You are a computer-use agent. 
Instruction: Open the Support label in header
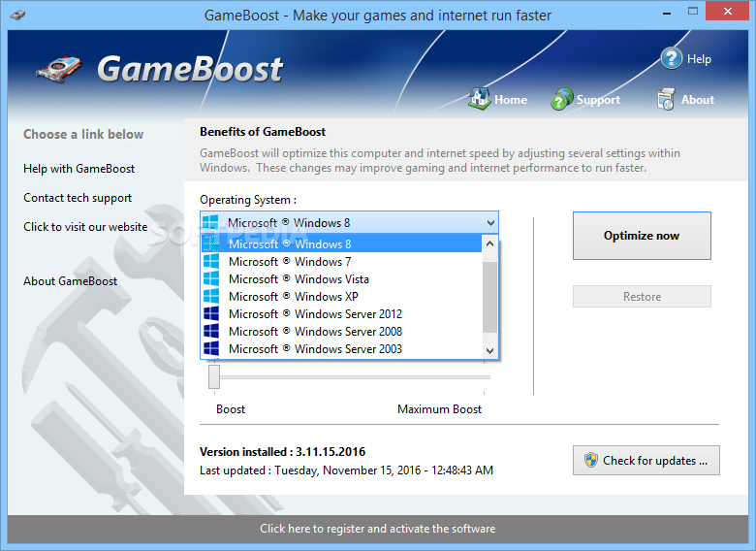coord(598,100)
